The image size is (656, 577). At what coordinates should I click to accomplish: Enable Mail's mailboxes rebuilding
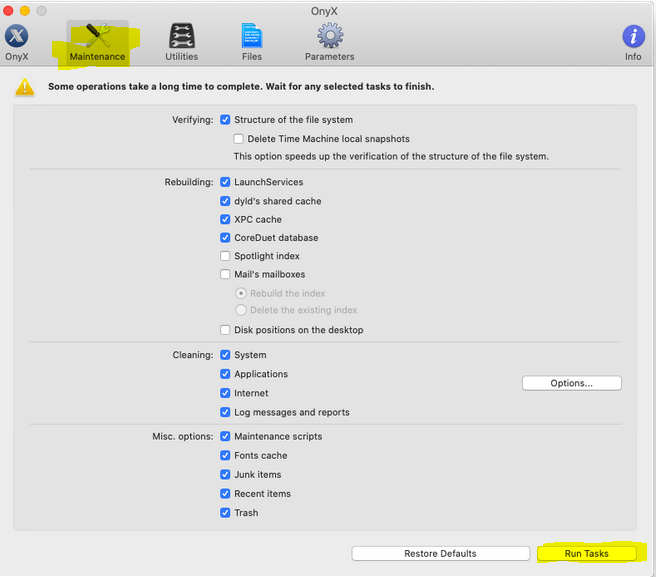tap(225, 274)
